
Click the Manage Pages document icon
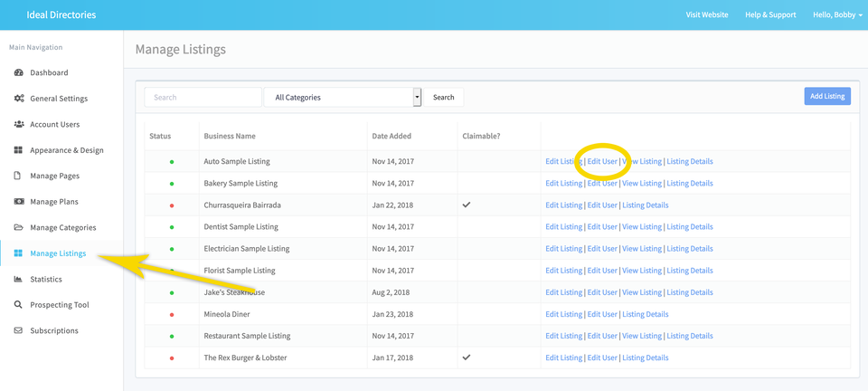(x=18, y=176)
